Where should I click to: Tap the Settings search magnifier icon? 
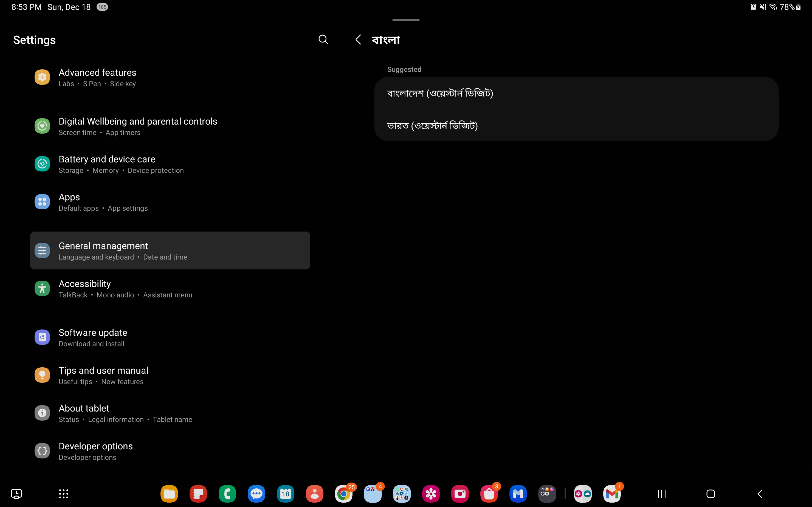(323, 40)
